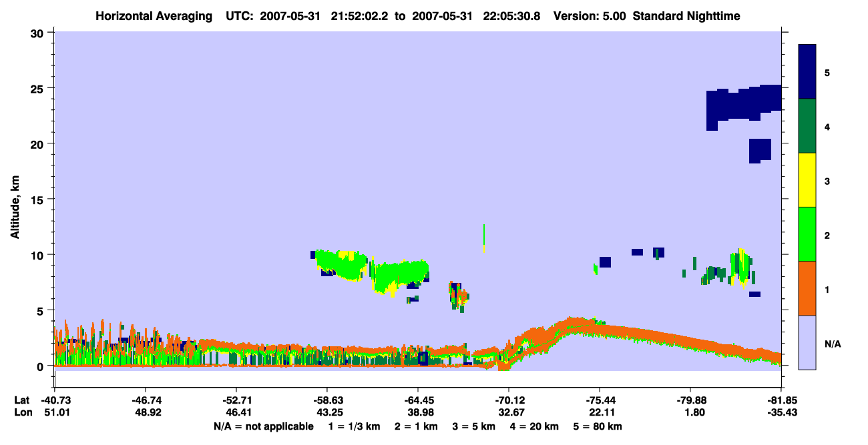Click the bright green level 2 color swatch

(807, 234)
